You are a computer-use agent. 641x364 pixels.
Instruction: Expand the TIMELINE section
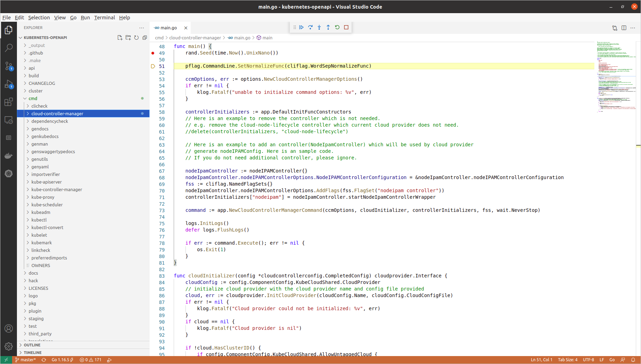click(x=83, y=353)
